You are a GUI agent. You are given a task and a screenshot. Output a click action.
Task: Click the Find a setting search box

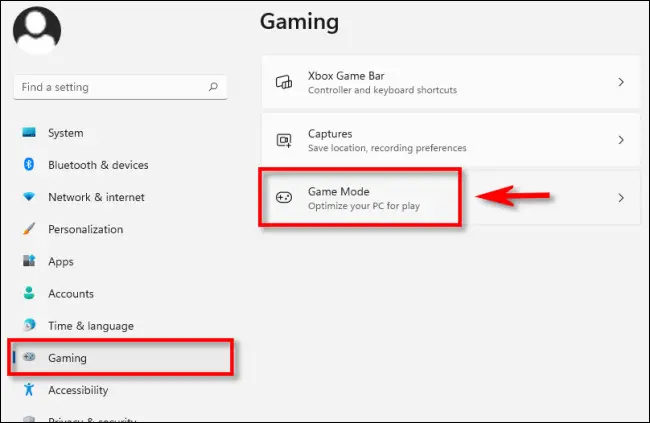[110, 87]
